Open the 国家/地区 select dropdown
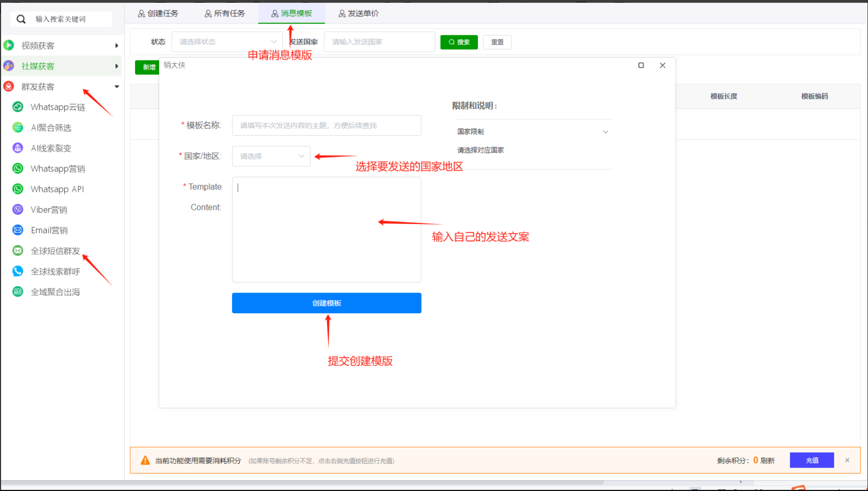The image size is (868, 491). (271, 156)
